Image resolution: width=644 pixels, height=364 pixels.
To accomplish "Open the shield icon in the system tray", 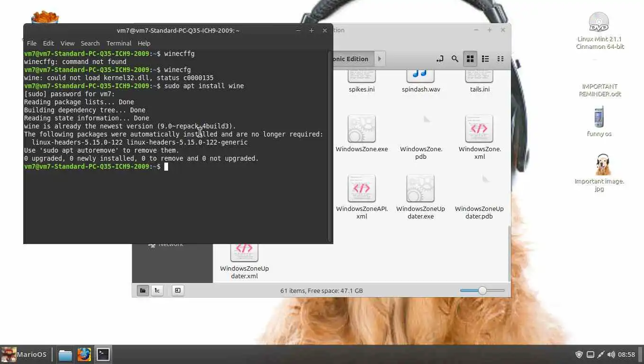I will (x=579, y=355).
